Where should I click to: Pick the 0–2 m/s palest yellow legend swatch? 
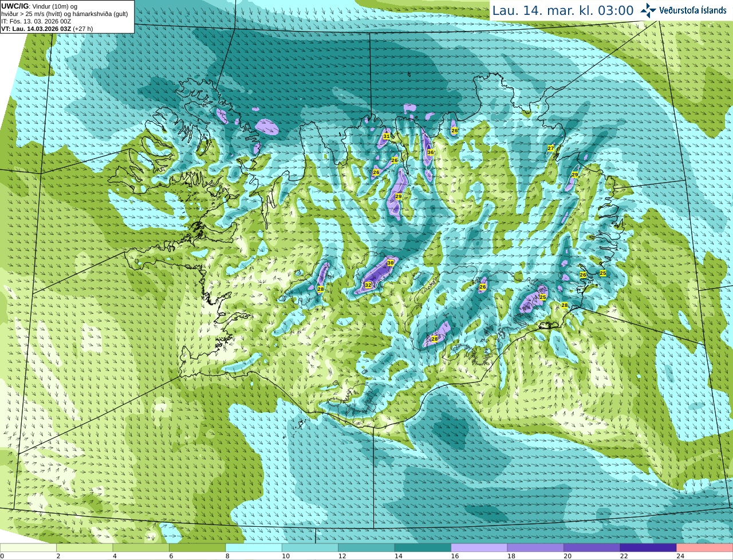pyautogui.click(x=28, y=548)
